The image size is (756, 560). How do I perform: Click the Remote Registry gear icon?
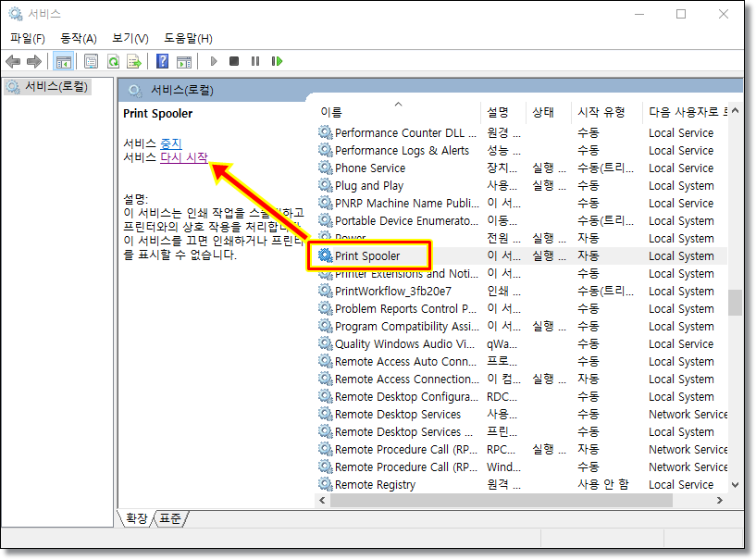tap(326, 484)
